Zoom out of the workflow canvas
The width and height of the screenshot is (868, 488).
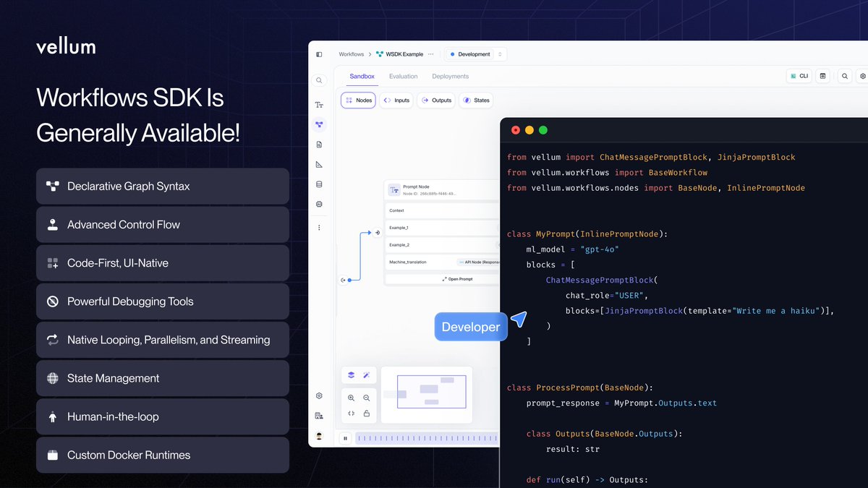pyautogui.click(x=367, y=398)
